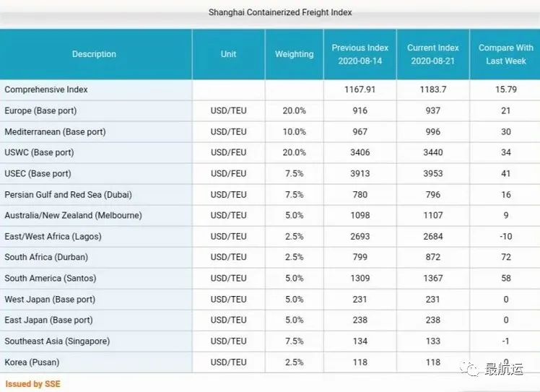The image size is (540, 392).
Task: Click the Korea (Pusan) row label
Action: [32, 362]
